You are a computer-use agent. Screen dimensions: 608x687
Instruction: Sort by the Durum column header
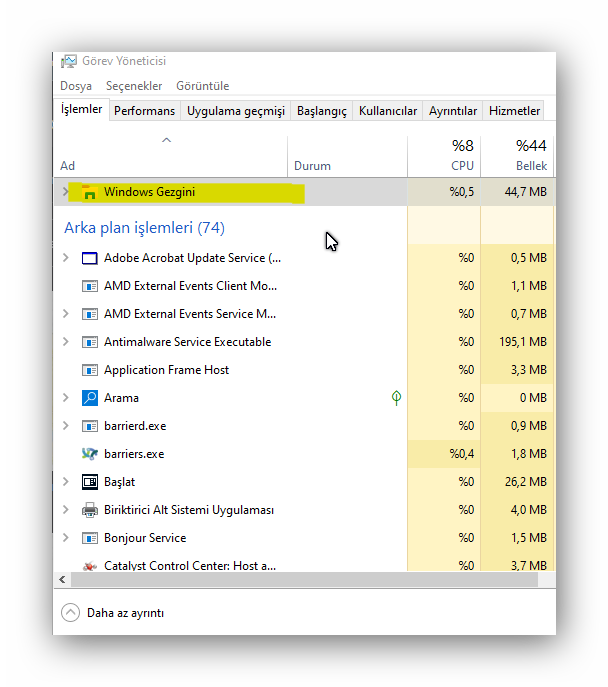[347, 156]
